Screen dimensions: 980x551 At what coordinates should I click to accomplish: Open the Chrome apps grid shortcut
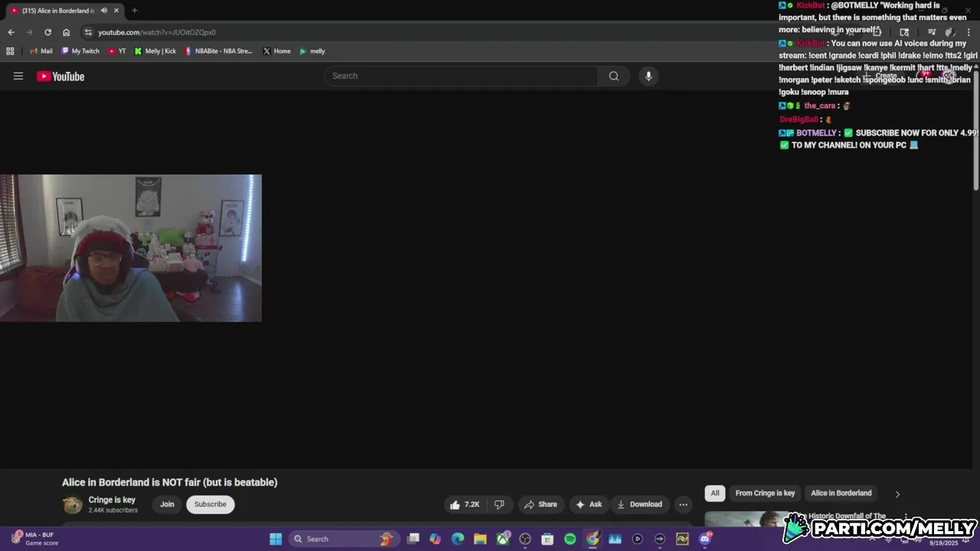coord(10,51)
